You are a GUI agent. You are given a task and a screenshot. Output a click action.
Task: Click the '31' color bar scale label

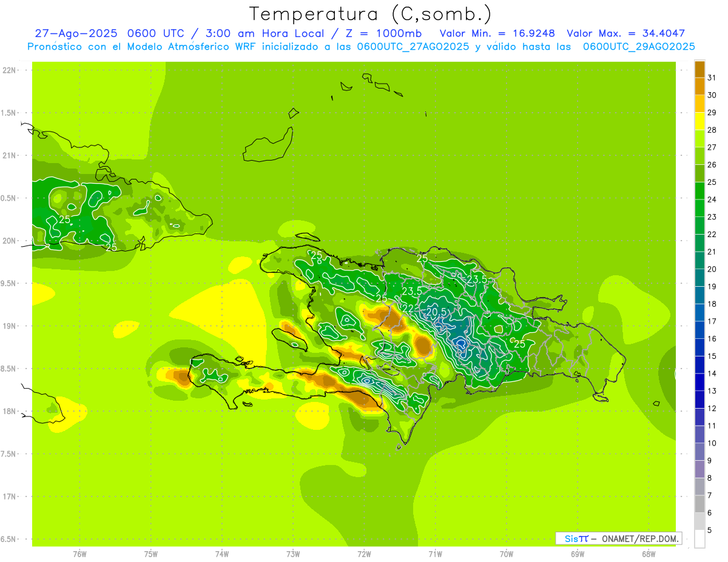pyautogui.click(x=712, y=78)
